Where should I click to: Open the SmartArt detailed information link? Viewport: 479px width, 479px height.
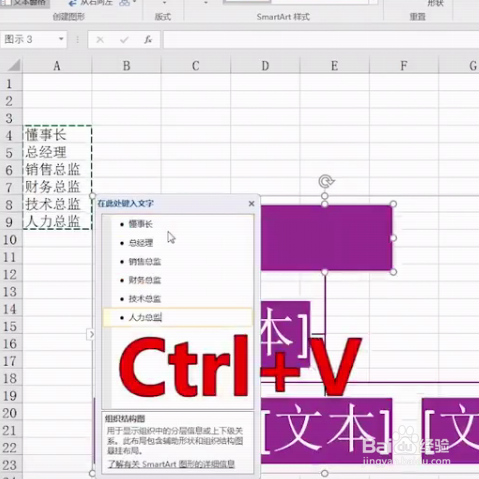point(171,464)
